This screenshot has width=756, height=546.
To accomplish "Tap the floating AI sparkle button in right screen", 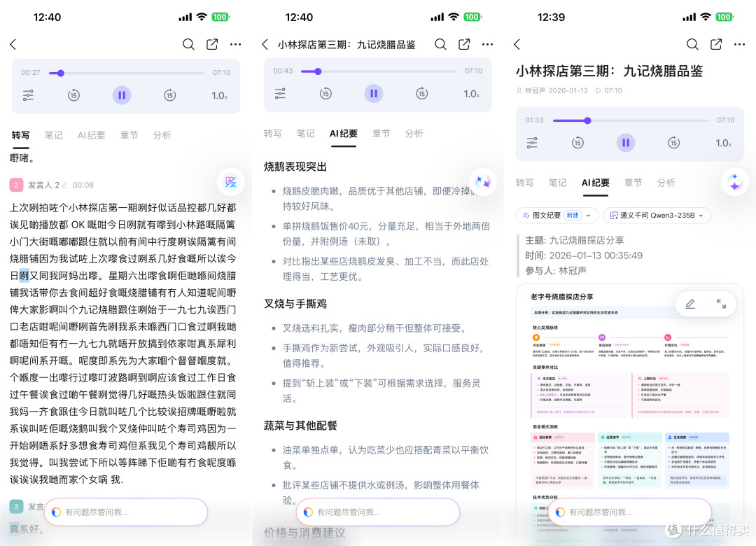I will 735,182.
